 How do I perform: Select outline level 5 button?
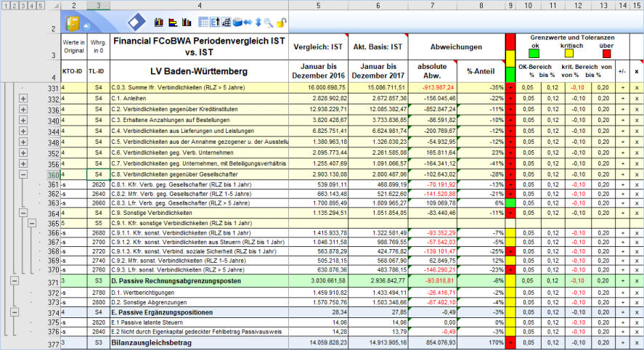40,5
